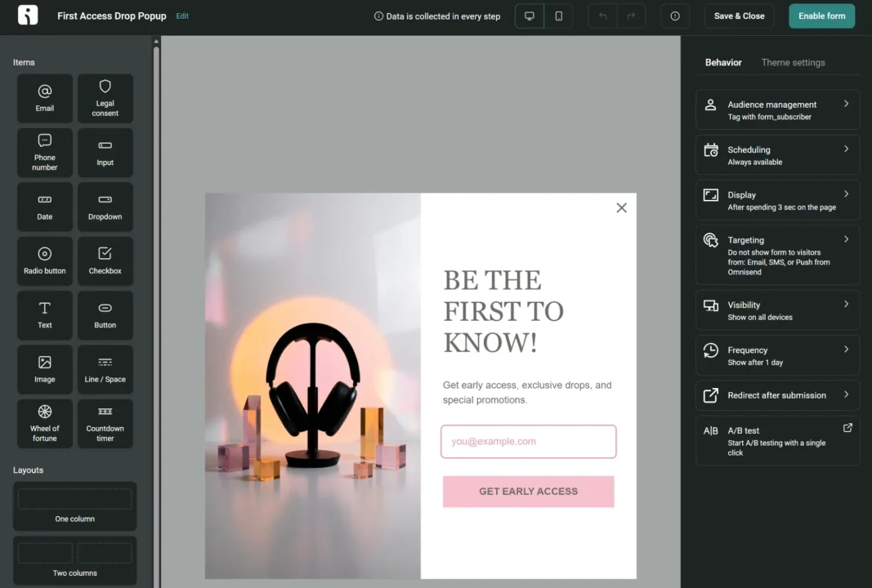
Task: Switch to desktop preview mode
Action: click(x=530, y=16)
